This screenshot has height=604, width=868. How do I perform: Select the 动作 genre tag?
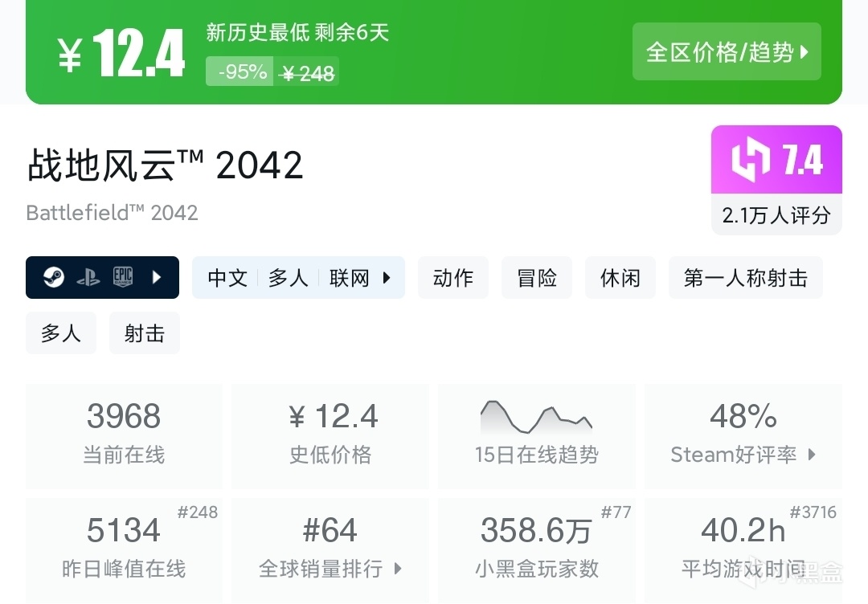[x=452, y=278]
